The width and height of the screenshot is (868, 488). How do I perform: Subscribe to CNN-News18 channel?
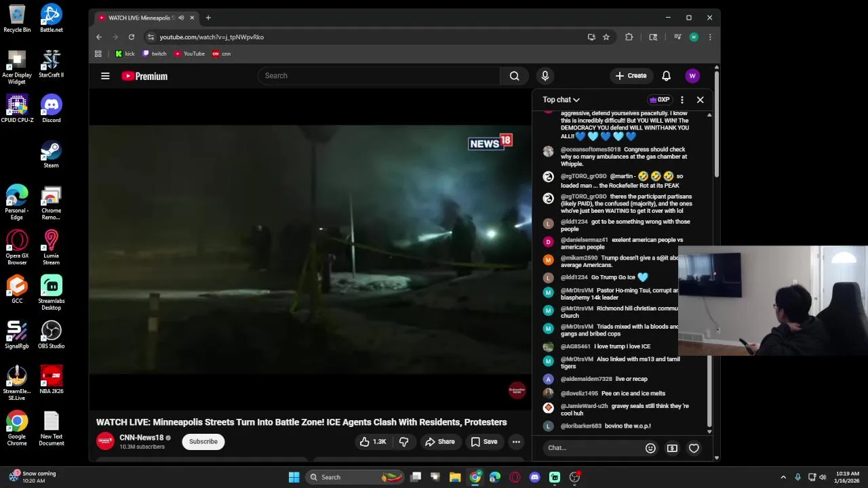203,442
